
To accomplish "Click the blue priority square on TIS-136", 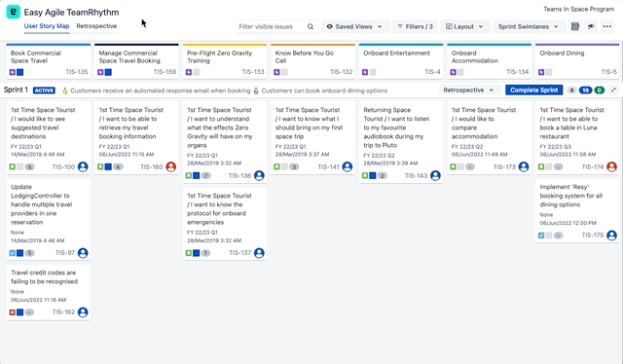I will point(197,175).
